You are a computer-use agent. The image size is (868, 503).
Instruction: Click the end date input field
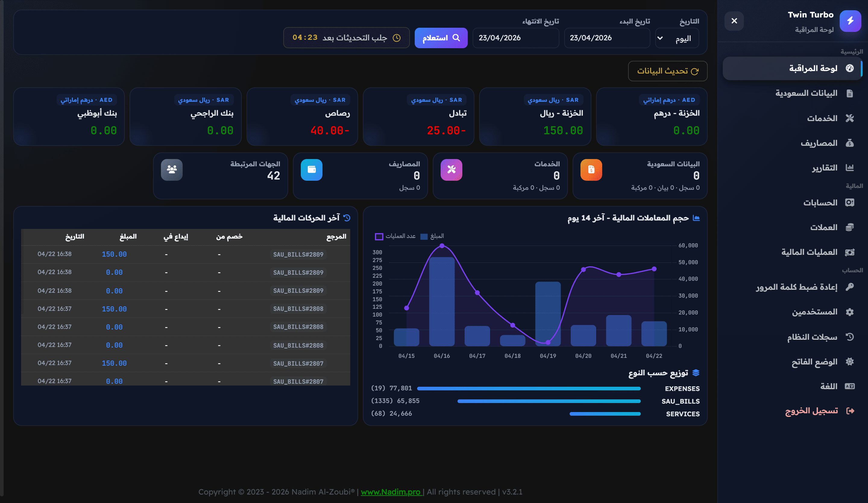[x=515, y=38]
